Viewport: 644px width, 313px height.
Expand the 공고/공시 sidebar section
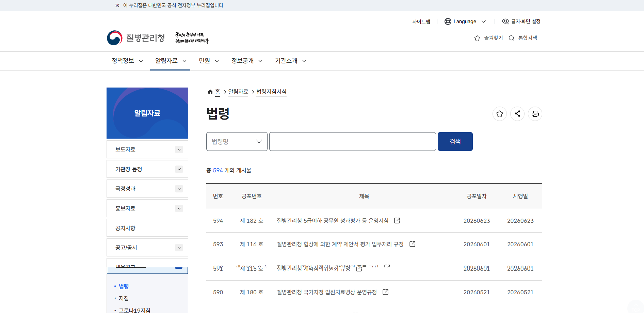tap(179, 248)
